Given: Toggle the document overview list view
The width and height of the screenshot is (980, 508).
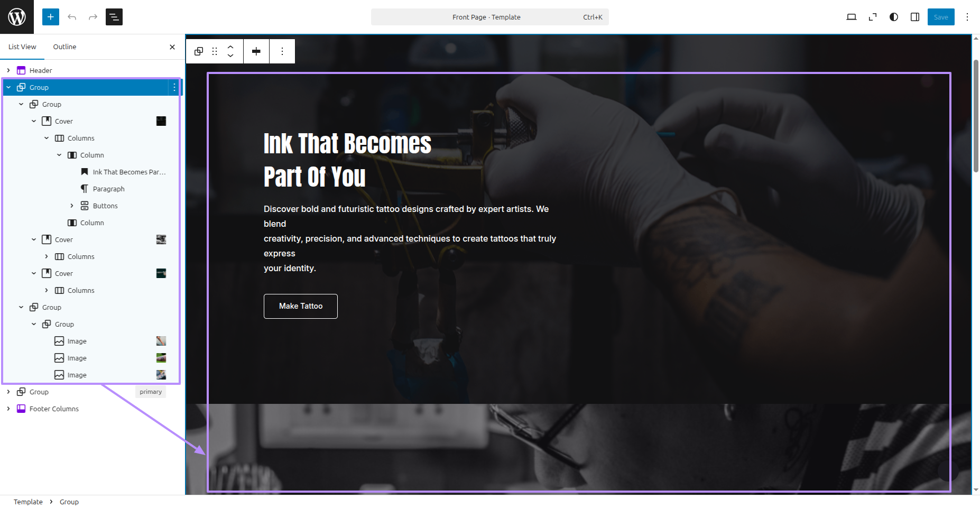Looking at the screenshot, I should (x=114, y=17).
